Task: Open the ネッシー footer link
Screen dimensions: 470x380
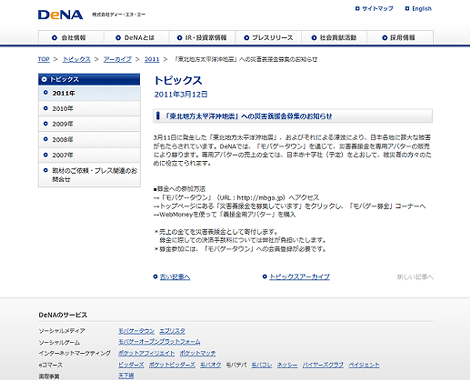Action: (x=287, y=365)
